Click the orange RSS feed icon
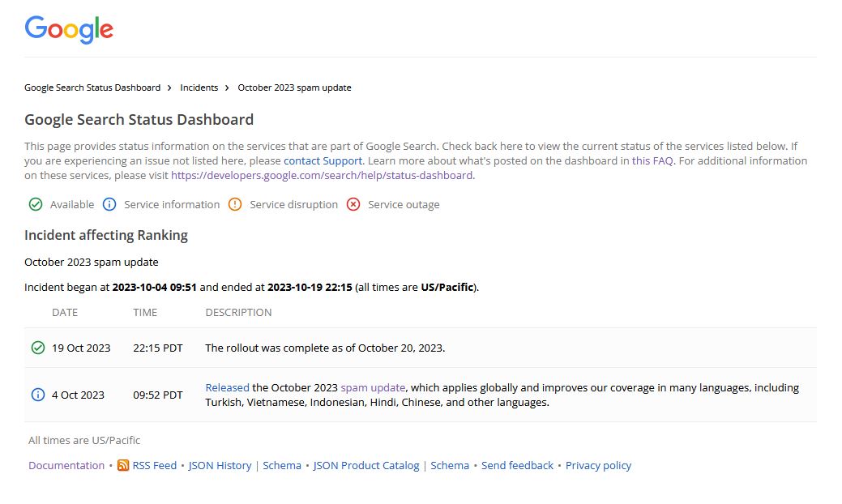 point(123,465)
